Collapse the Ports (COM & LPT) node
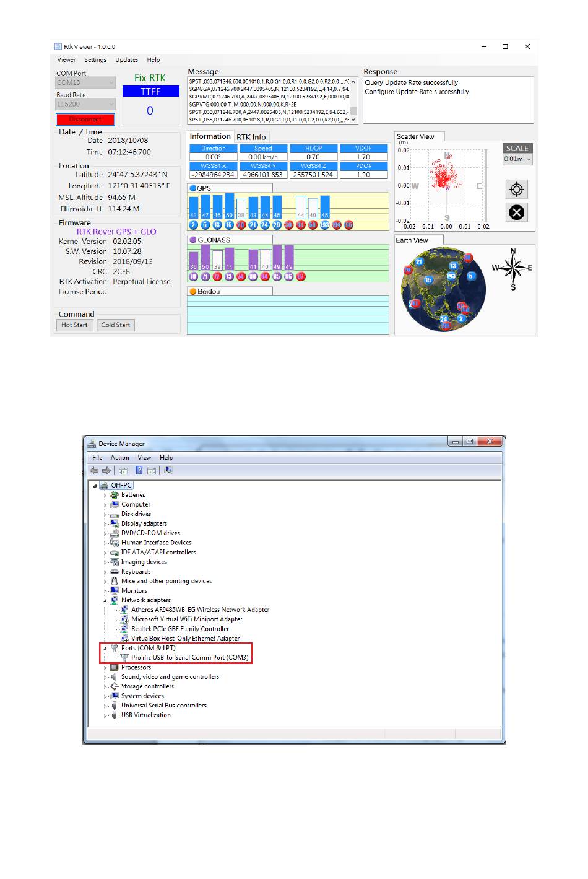Screen dimensions: 588x879 coord(105,648)
